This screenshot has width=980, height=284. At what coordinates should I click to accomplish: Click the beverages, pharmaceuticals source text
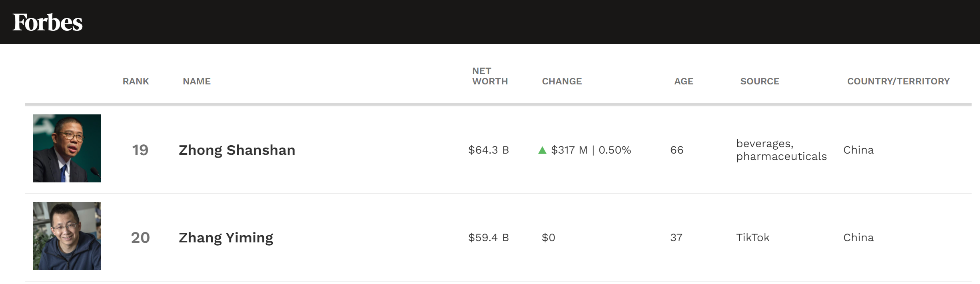[781, 150]
